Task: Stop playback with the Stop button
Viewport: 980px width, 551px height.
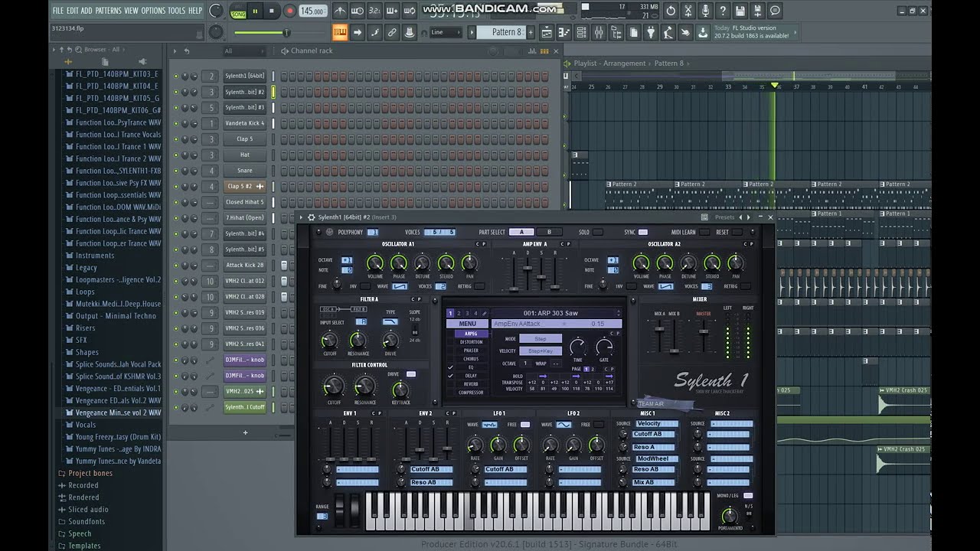Action: click(x=273, y=11)
